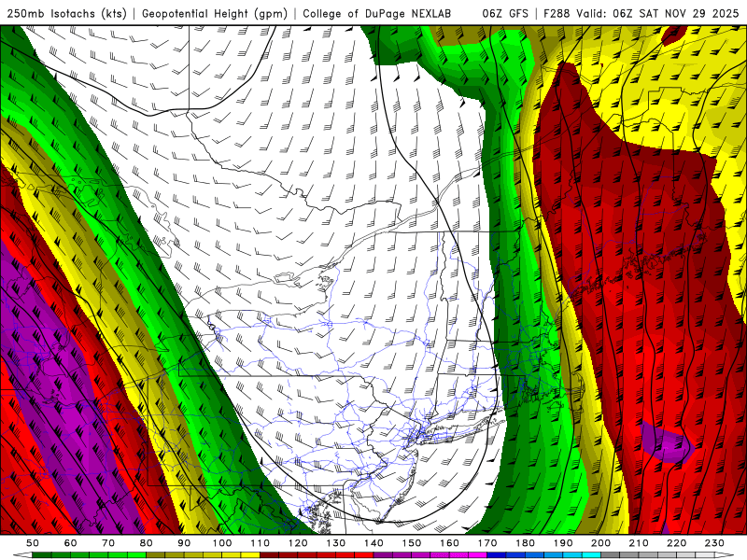Click the 60 value on the legend
The width and height of the screenshot is (747, 560).
(71, 543)
